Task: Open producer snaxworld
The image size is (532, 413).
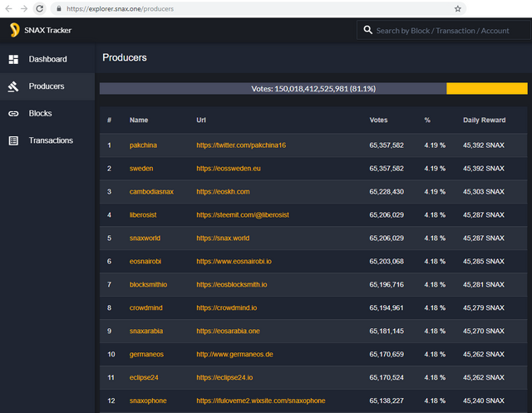Action: (145, 238)
